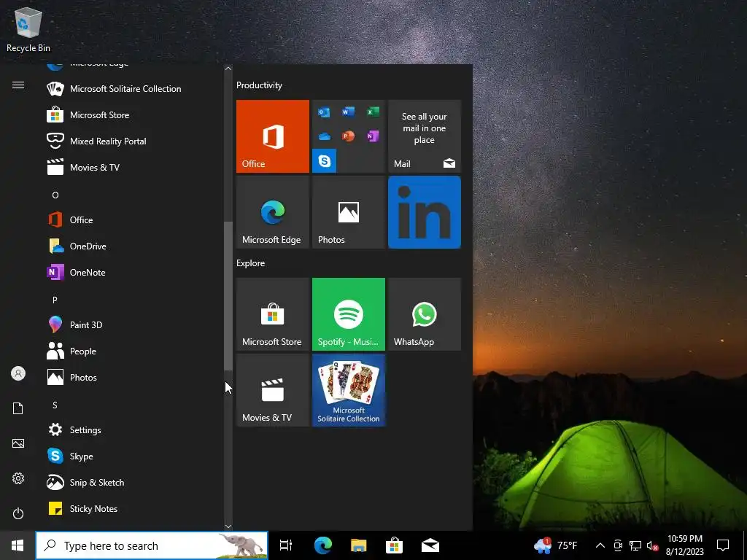Screen dimensions: 747x560
Task: Expand the Start menu hamburger button
Action: click(18, 85)
